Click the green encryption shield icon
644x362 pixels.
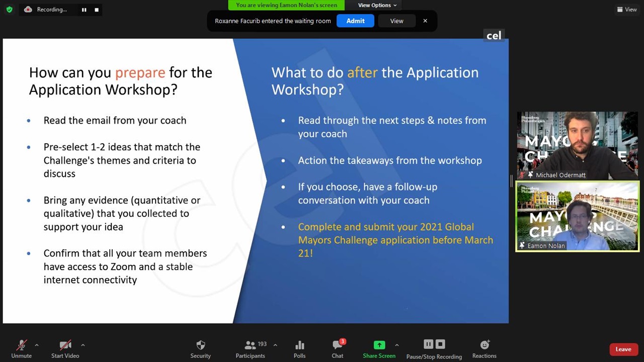click(9, 10)
